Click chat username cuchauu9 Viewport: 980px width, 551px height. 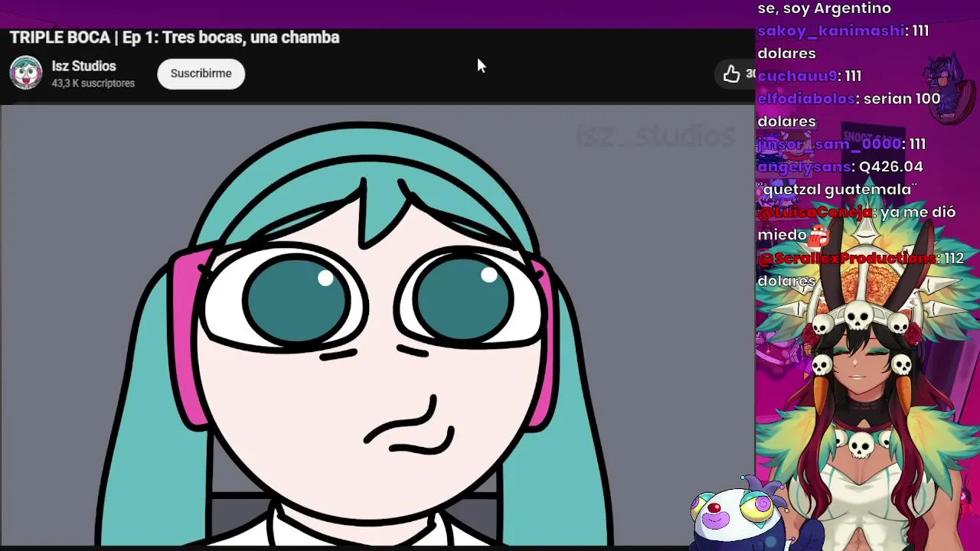click(x=797, y=76)
